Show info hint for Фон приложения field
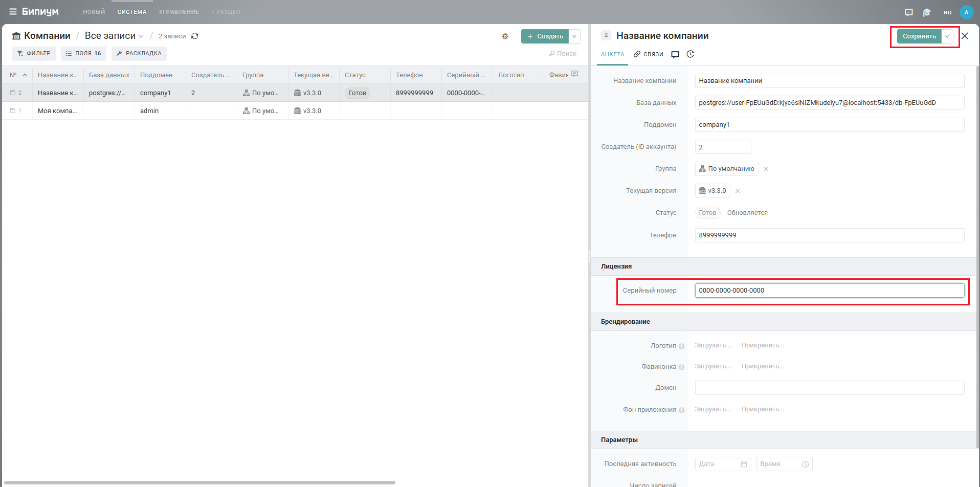 coord(681,410)
